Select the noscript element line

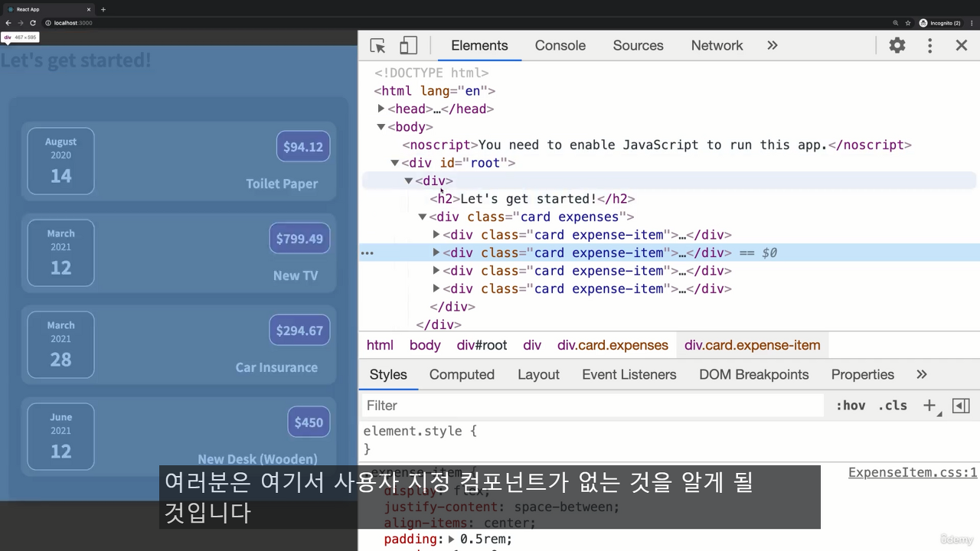point(657,145)
